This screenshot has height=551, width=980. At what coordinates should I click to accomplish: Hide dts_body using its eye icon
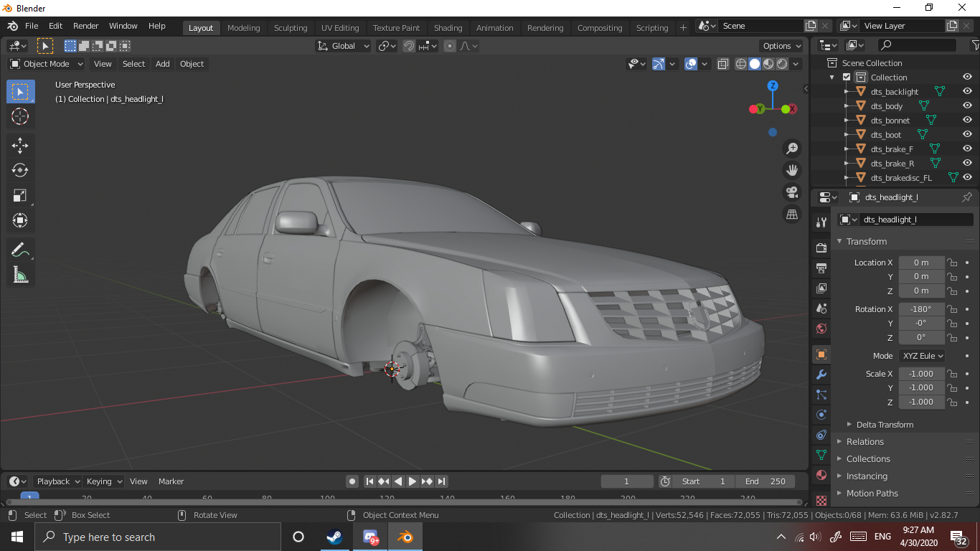tap(967, 106)
